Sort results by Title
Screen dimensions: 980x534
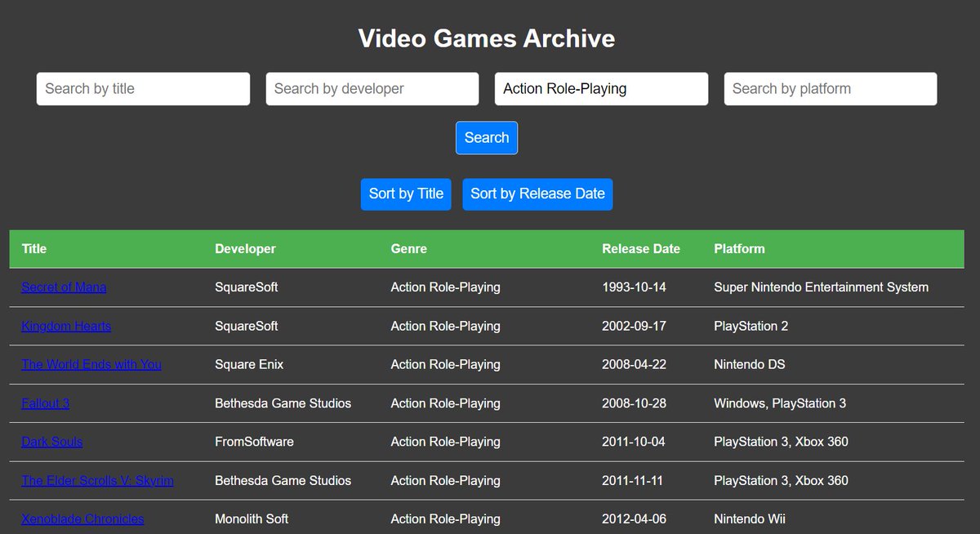coord(406,194)
